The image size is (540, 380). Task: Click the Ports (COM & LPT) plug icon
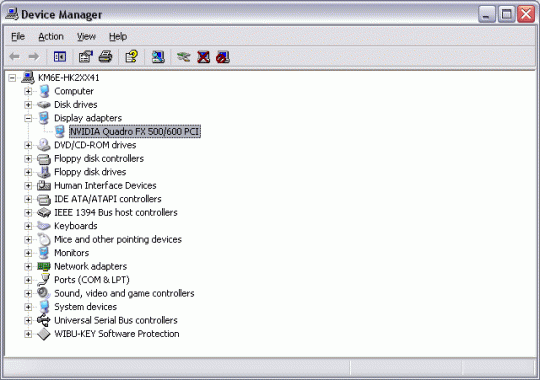(x=44, y=279)
